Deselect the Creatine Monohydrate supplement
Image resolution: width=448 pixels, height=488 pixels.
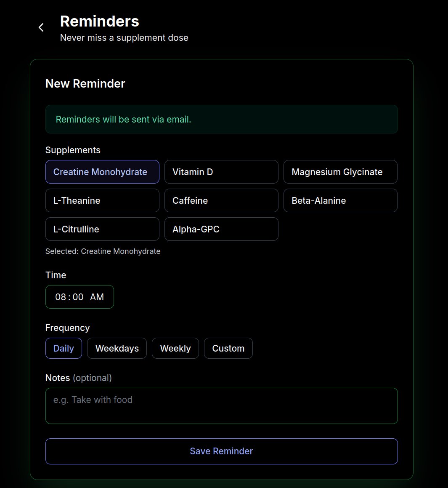pyautogui.click(x=102, y=172)
